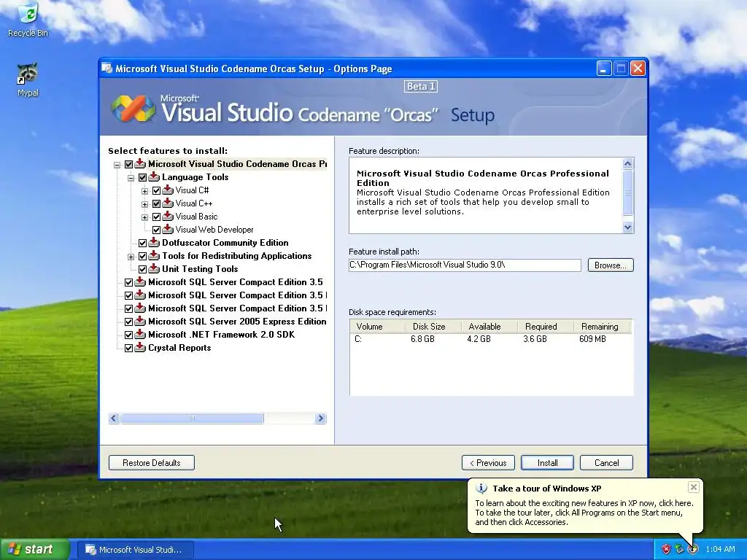Click the 3.6 GB required value
This screenshot has height=560, width=747.
click(x=535, y=339)
